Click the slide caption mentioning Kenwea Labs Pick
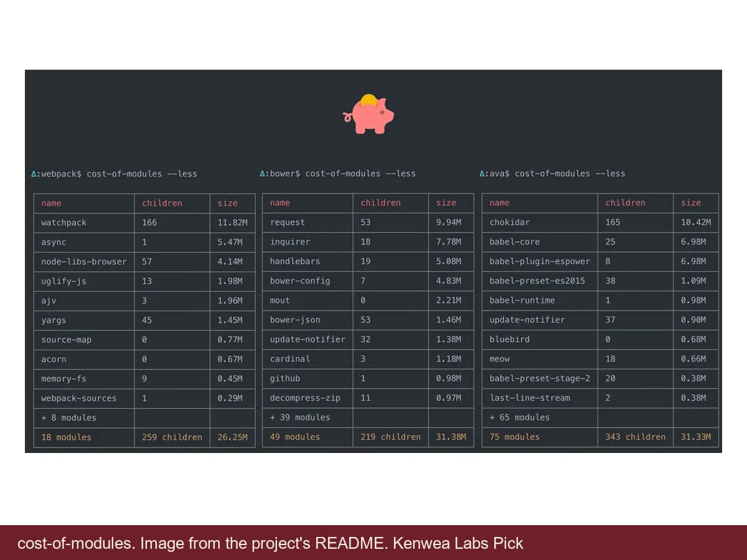The width and height of the screenshot is (747, 560). point(270,544)
